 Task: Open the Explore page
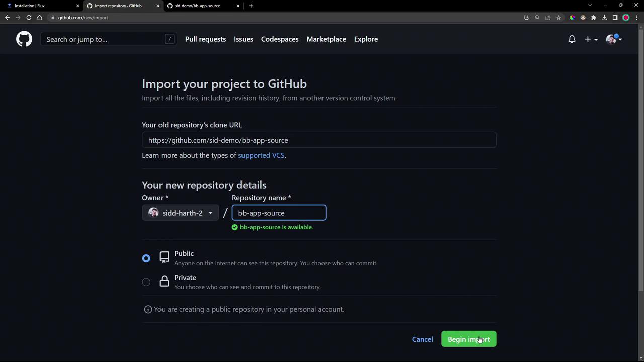[x=366, y=39]
